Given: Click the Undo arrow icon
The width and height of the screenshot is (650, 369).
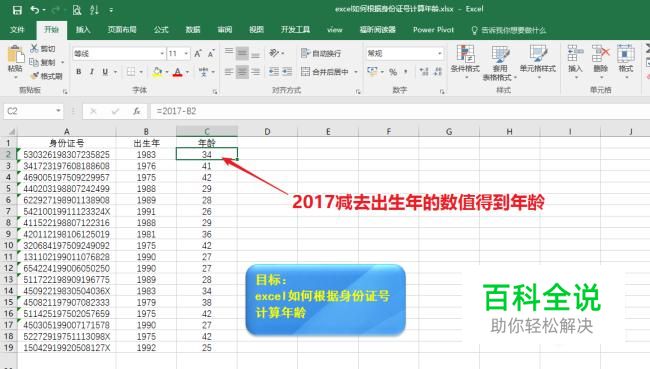Looking at the screenshot, I should [x=35, y=10].
